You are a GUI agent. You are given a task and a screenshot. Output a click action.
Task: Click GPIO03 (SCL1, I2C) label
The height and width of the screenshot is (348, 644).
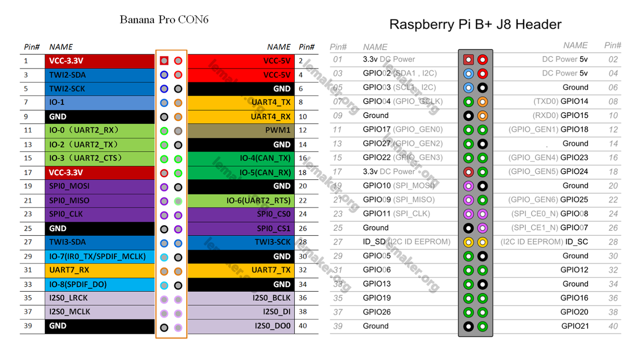399,87
